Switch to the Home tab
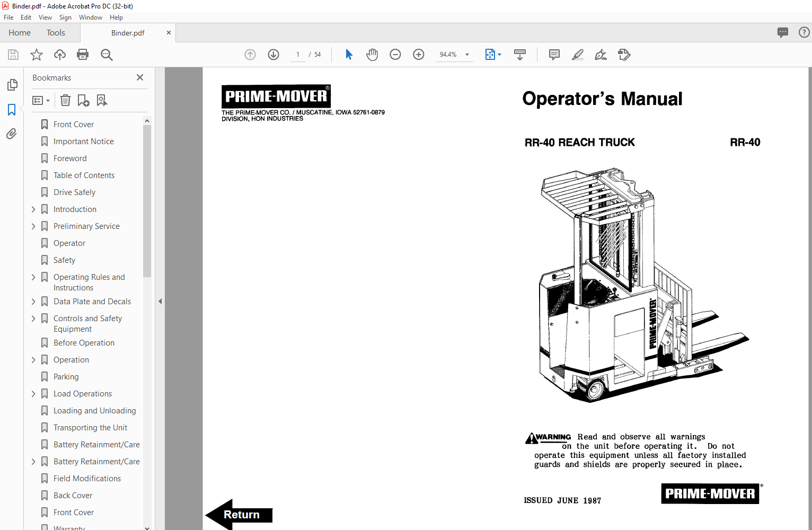812x530 pixels. coord(20,33)
